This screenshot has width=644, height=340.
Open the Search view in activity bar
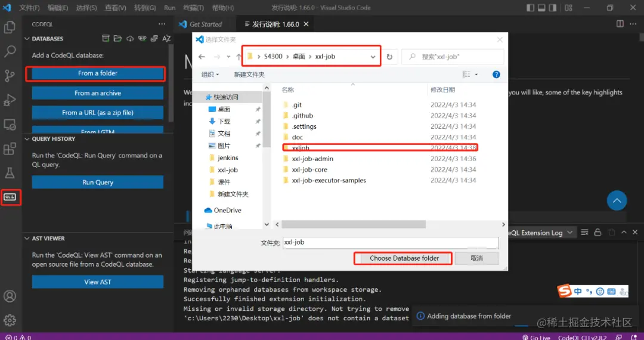click(x=10, y=51)
